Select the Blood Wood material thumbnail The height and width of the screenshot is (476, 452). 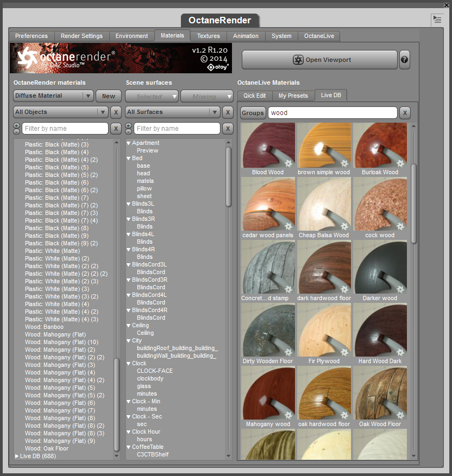(x=268, y=145)
